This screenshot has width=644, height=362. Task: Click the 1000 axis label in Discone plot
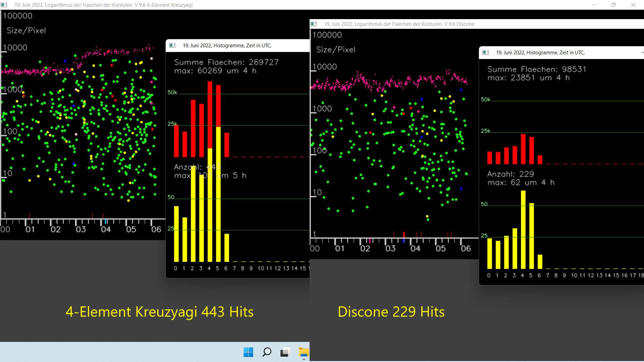pyautogui.click(x=322, y=109)
